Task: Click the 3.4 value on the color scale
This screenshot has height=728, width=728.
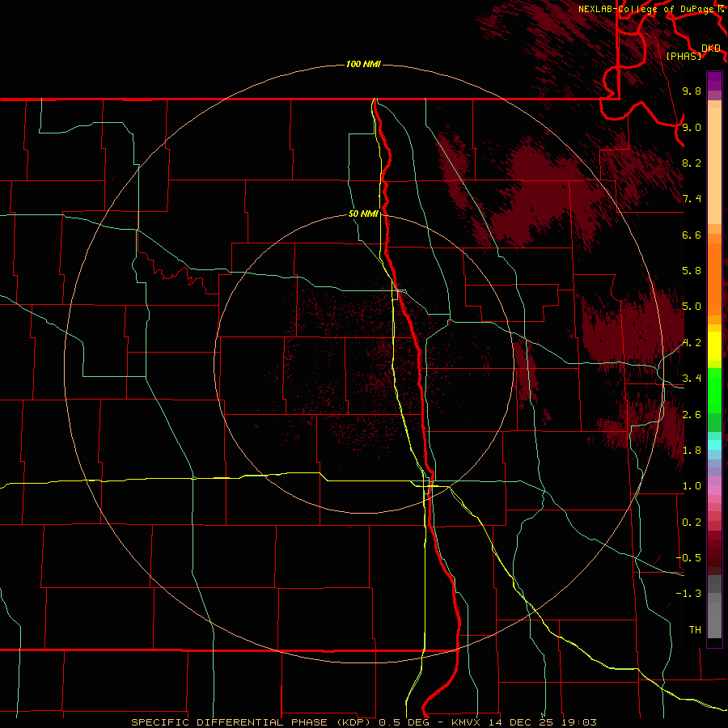Action: 692,379
